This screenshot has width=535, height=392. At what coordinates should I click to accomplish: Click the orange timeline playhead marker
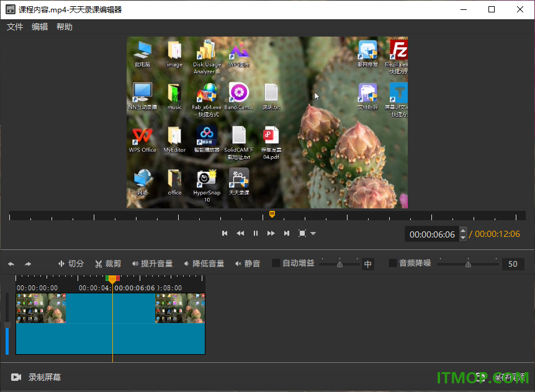112,279
